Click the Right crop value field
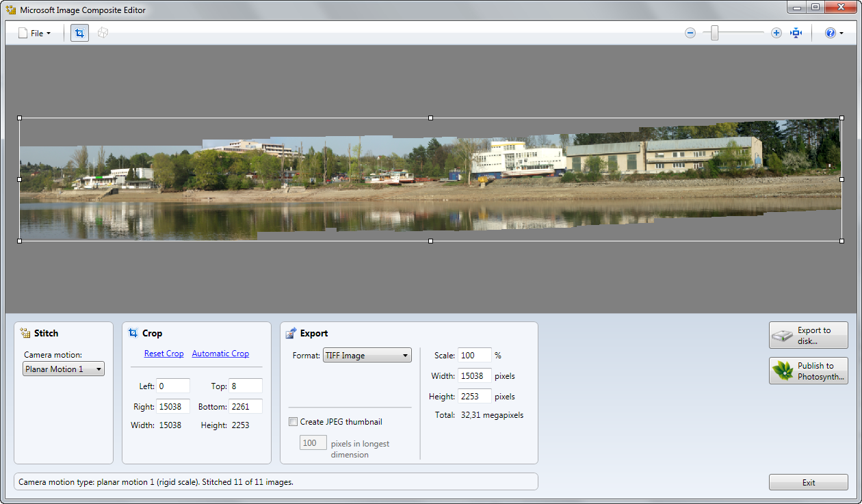Viewport: 862px width, 504px height. point(173,407)
